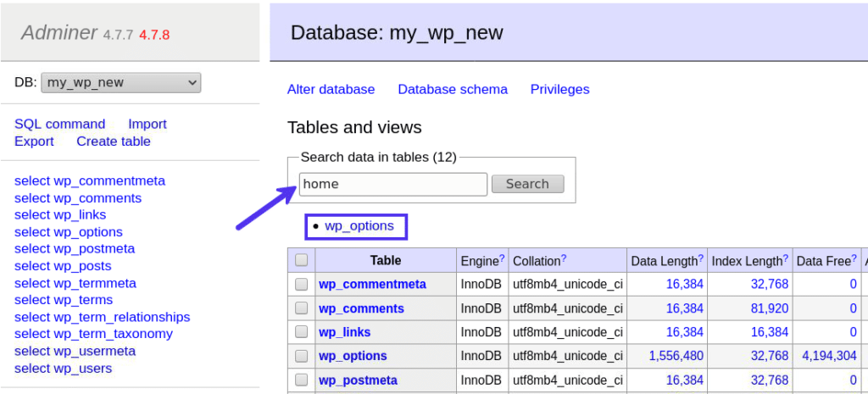Open wp_options search result link
The image size is (868, 394).
click(x=359, y=226)
